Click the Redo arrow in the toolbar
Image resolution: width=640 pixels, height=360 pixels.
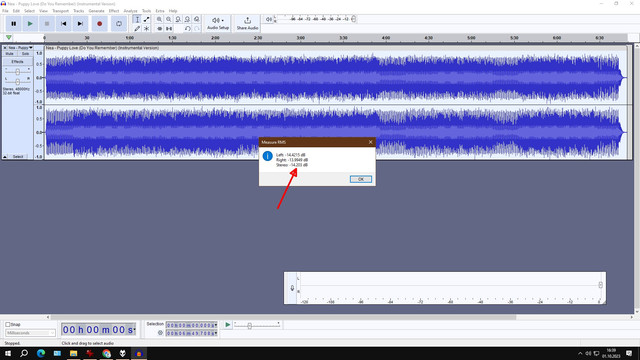(197, 29)
